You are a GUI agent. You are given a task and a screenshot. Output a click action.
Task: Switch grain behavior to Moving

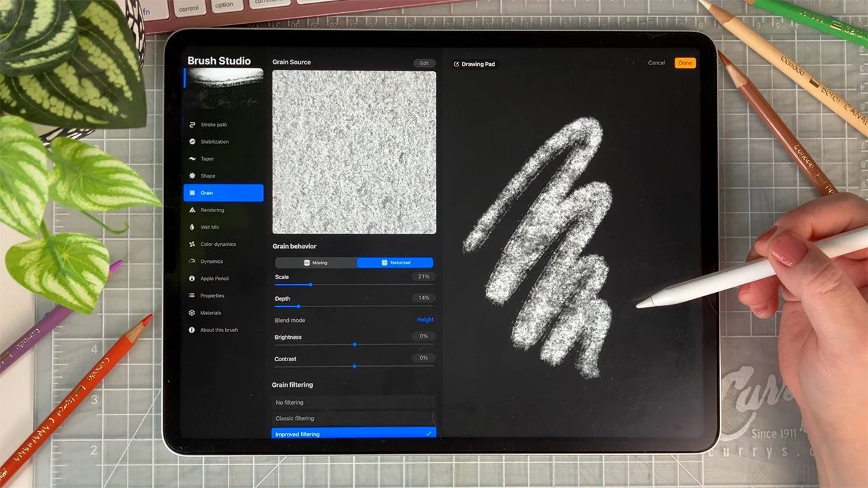(315, 262)
